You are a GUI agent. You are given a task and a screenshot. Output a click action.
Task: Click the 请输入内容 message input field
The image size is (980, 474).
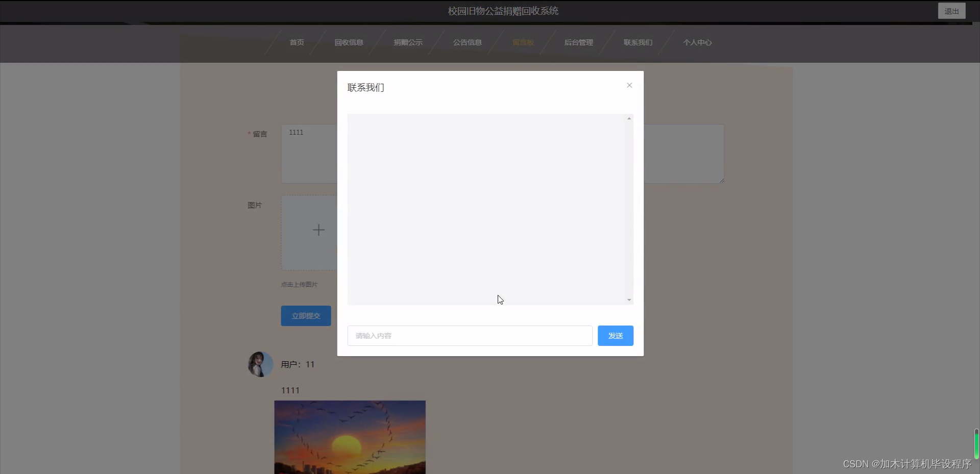point(469,335)
